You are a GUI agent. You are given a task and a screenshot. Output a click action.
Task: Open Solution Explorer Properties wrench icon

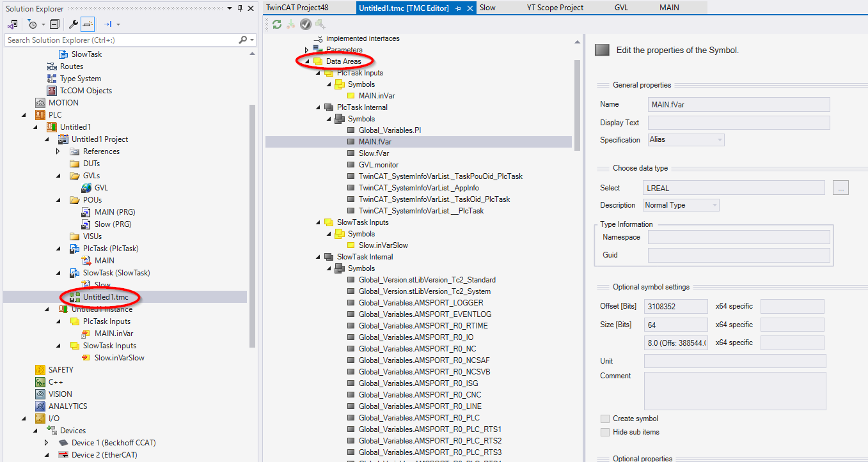coord(73,24)
